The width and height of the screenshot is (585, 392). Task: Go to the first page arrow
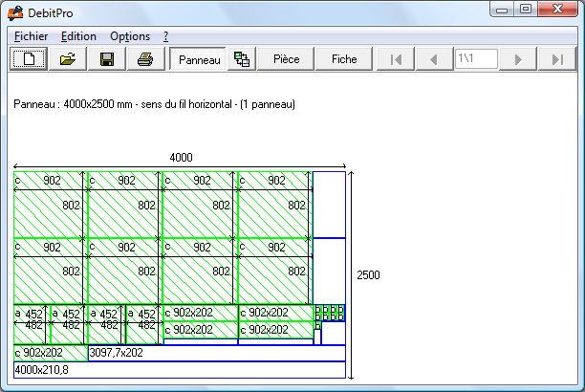[396, 59]
